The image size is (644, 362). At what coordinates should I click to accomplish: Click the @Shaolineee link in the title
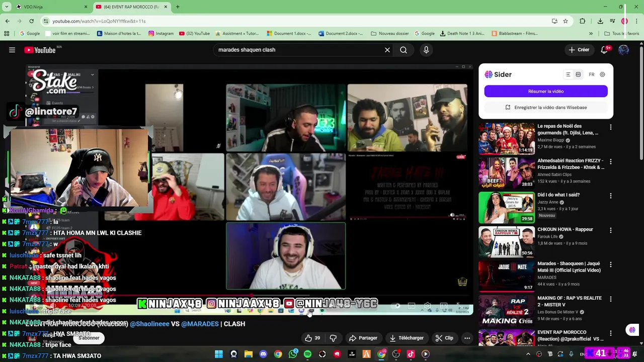coord(149,324)
